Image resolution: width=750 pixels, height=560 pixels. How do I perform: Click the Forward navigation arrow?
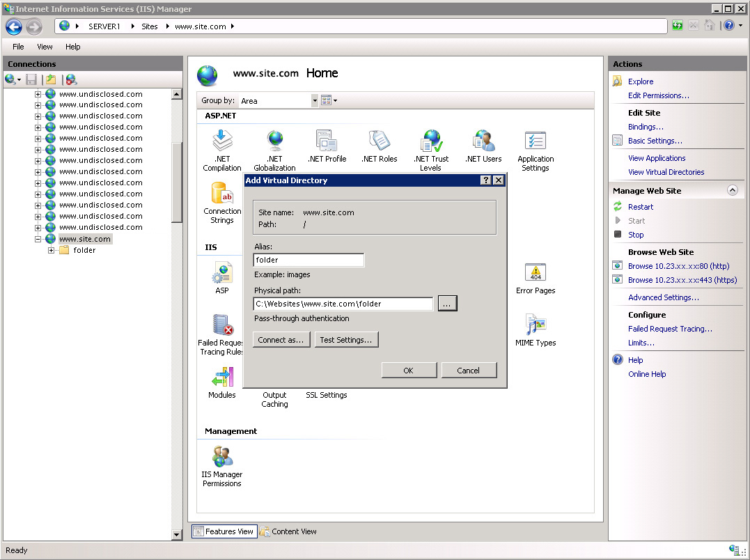point(33,26)
